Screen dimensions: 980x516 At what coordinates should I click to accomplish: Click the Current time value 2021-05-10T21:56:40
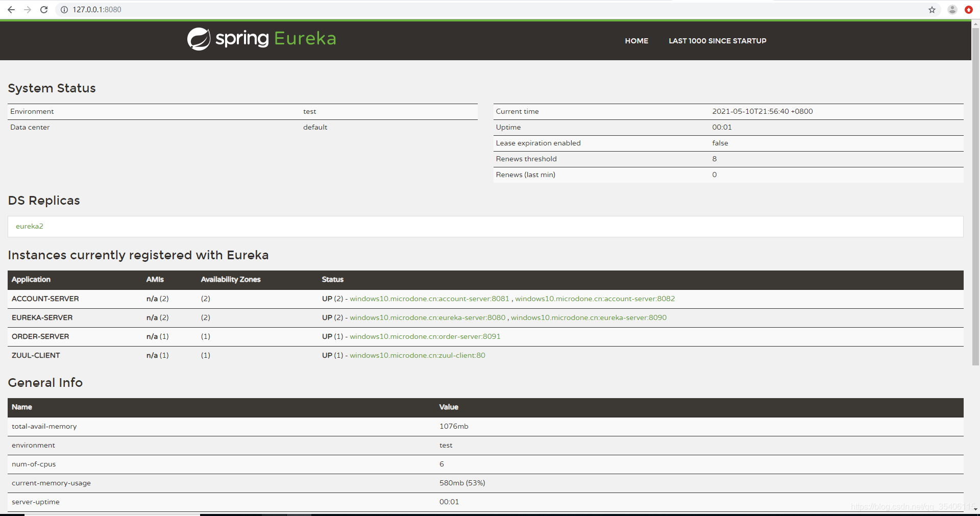(762, 111)
